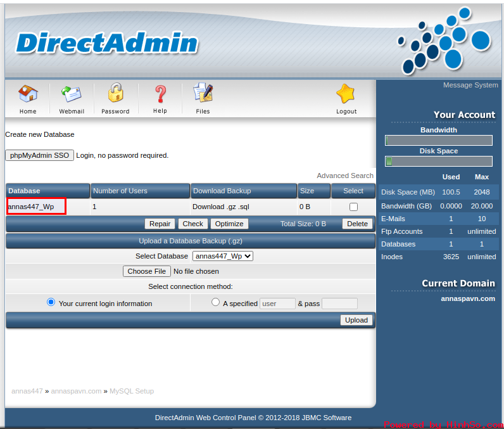The height and width of the screenshot is (429, 504).
Task: Focus the specified user input field
Action: tap(277, 304)
